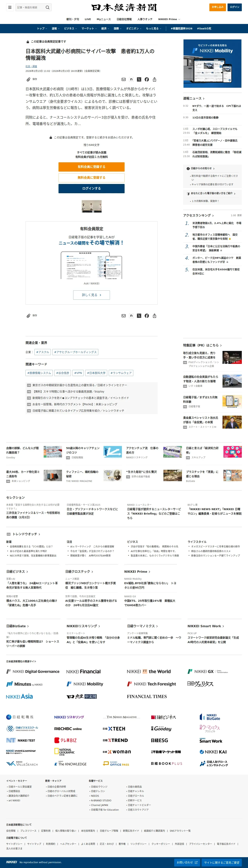Click the paperclip save icon below the Ask! NIKKEI box
248x868 pixels.
pyautogui.click(x=29, y=316)
